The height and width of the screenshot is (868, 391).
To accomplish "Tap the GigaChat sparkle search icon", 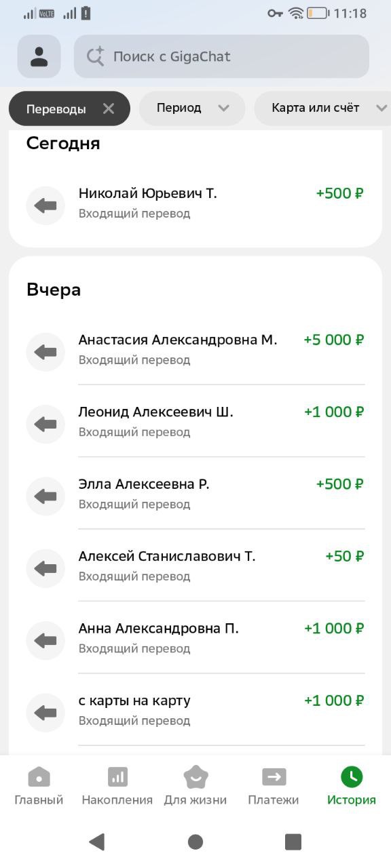I will (95, 56).
